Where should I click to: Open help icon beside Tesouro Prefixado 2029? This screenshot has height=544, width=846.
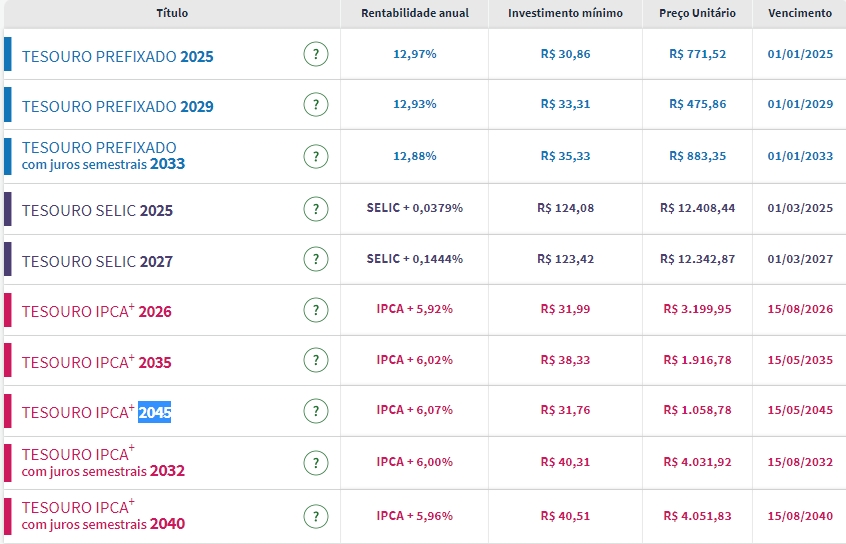(315, 104)
